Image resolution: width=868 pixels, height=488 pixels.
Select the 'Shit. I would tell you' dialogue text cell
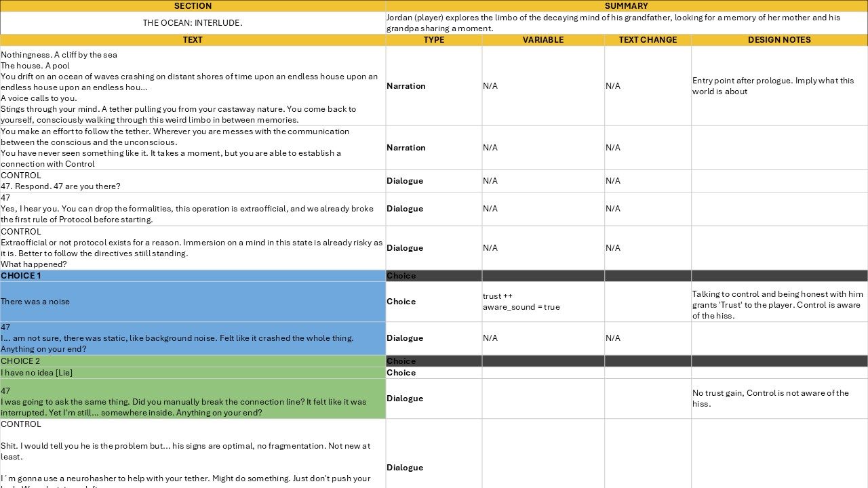193,453
